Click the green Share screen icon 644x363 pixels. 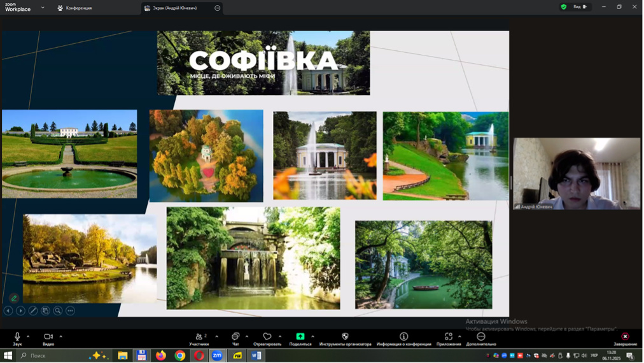[x=300, y=338]
